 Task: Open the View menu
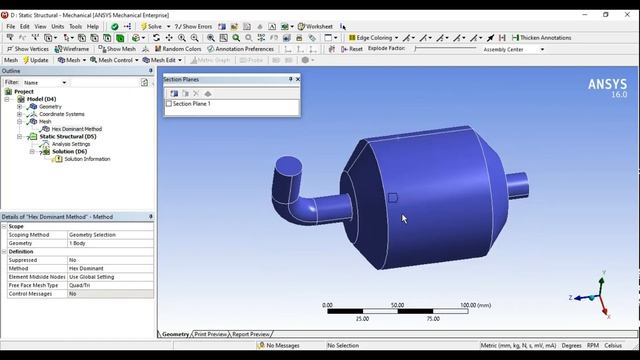[40, 27]
